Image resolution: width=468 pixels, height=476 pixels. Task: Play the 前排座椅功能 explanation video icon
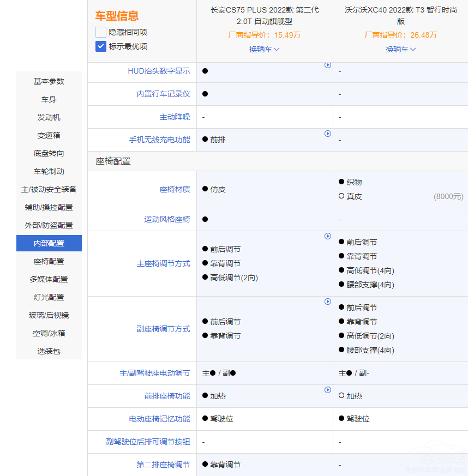pos(328,389)
